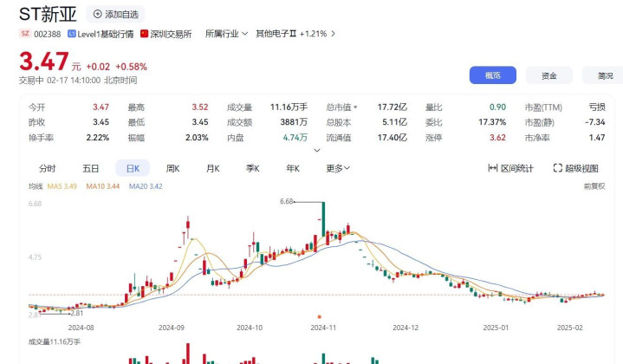
Task: Click the stock code 002388
Action: tap(48, 34)
